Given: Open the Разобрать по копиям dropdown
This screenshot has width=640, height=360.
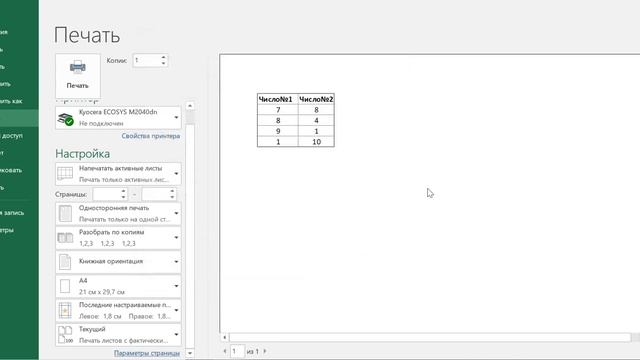Looking at the screenshot, I should pyautogui.click(x=118, y=238).
